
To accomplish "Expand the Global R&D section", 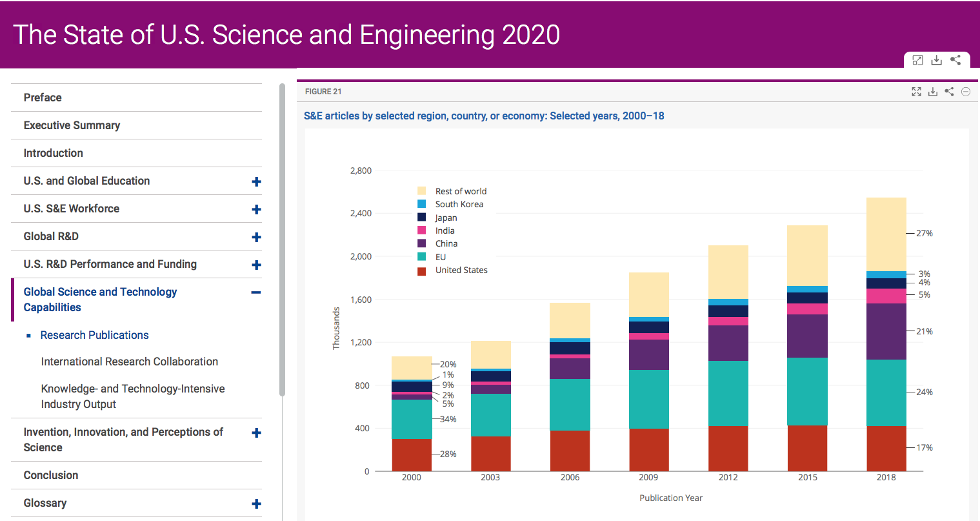I will tap(256, 237).
